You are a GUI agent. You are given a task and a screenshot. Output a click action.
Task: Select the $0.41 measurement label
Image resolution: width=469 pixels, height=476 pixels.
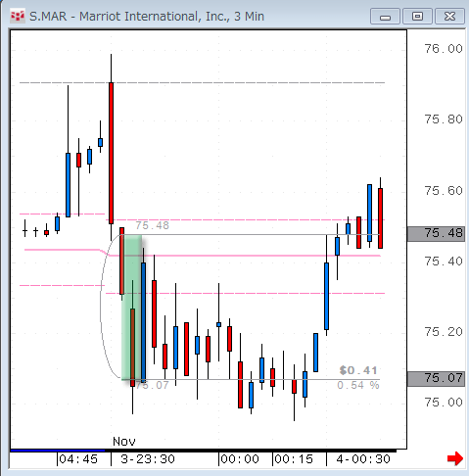[x=358, y=370]
